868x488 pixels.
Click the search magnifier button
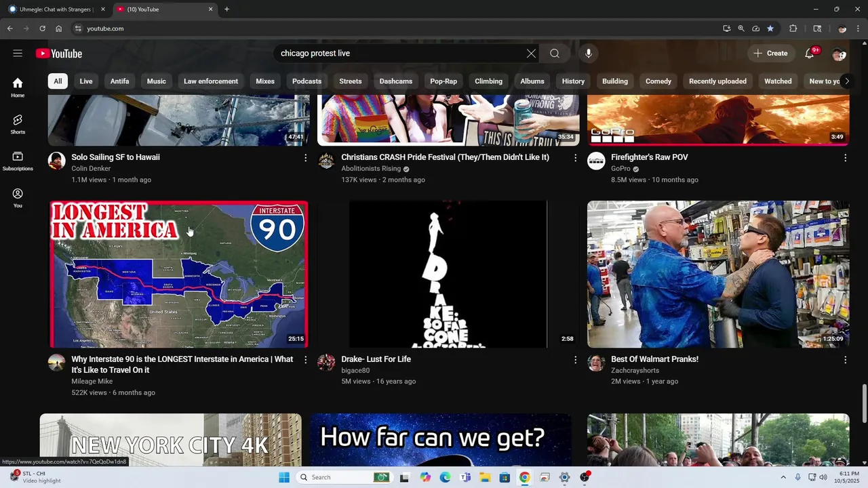click(x=555, y=54)
